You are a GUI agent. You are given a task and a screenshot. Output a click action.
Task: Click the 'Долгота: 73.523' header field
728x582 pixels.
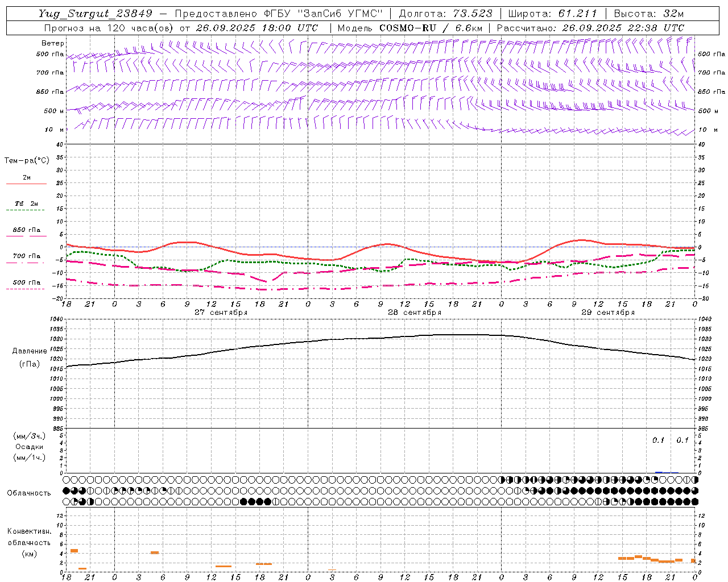(x=446, y=14)
